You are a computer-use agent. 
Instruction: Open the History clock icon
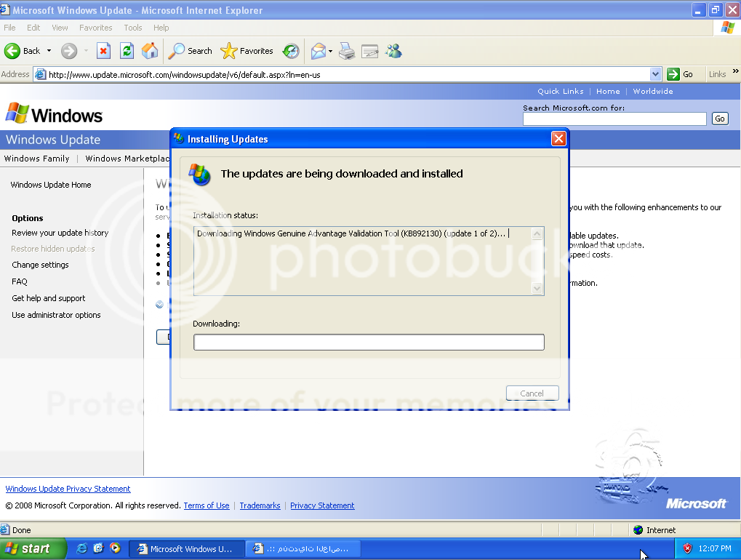291,51
